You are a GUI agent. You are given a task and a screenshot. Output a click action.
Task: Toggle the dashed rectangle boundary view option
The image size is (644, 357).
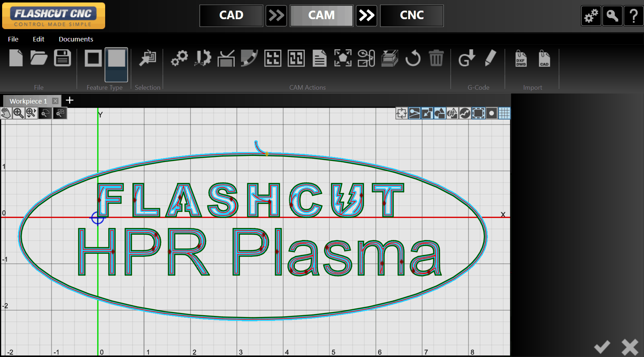pos(478,113)
